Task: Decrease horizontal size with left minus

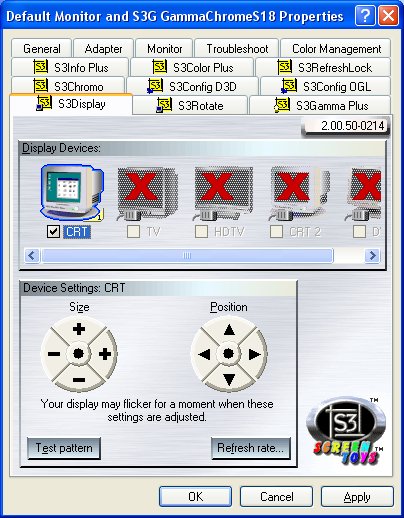Action: [x=54, y=354]
